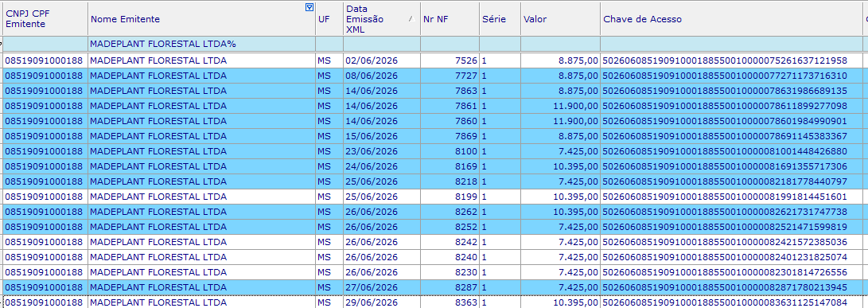Select the NF number 8240 cell

pyautogui.click(x=450, y=257)
